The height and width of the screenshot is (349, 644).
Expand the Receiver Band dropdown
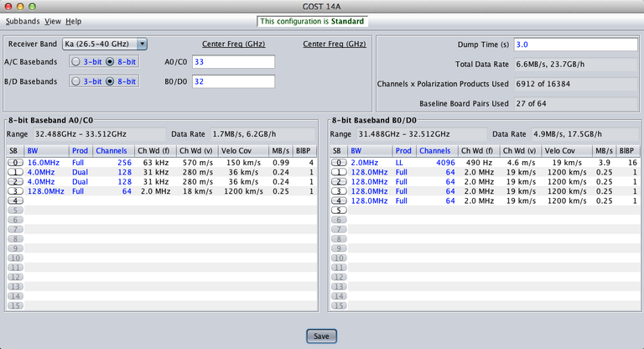[x=142, y=44]
